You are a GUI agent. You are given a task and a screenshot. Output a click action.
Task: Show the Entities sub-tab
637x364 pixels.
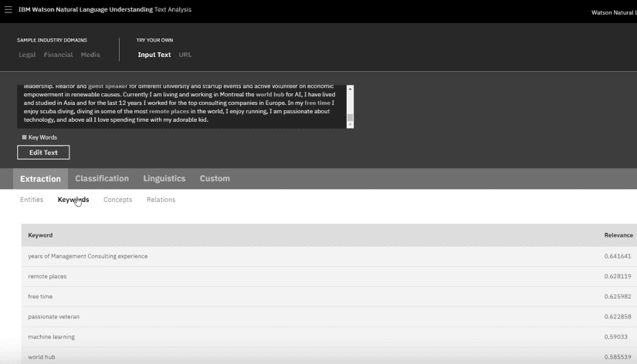pyautogui.click(x=32, y=200)
